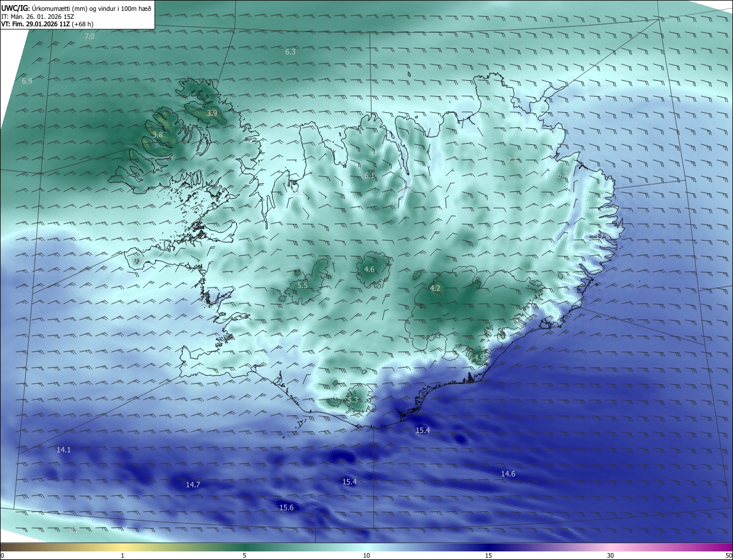Screen dimensions: 733x560
Task: Click the 4.2 value on Vatnajökull
Action: 435,288
